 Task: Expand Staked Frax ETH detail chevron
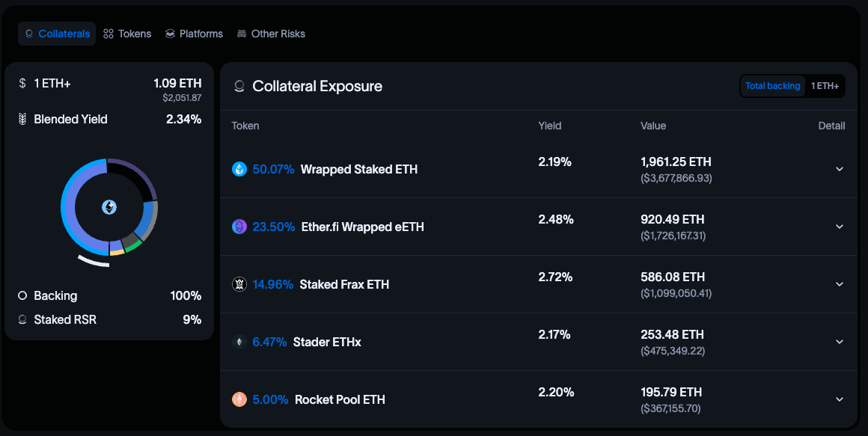pyautogui.click(x=840, y=284)
